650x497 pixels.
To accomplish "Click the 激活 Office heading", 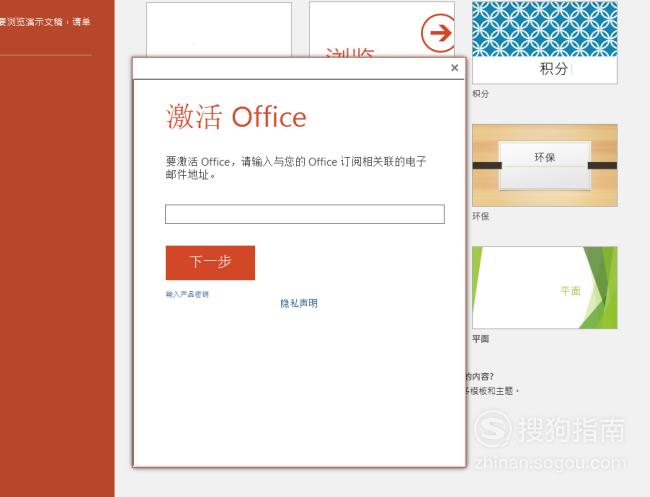I will click(236, 117).
